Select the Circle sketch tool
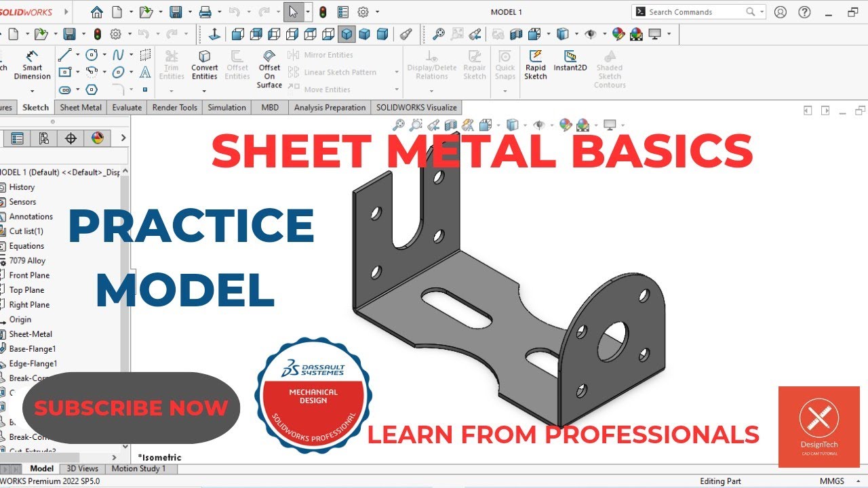 point(92,55)
